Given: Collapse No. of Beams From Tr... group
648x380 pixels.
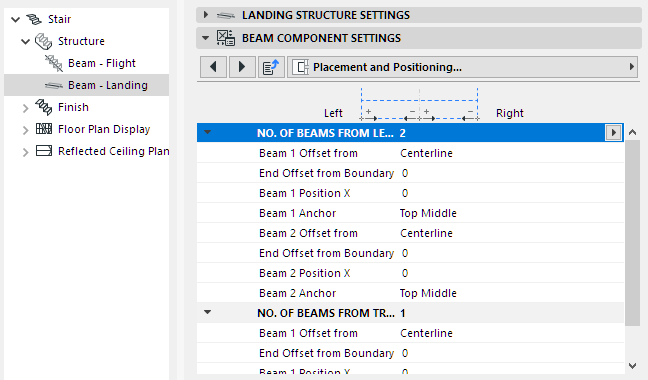Looking at the screenshot, I should pos(207,313).
